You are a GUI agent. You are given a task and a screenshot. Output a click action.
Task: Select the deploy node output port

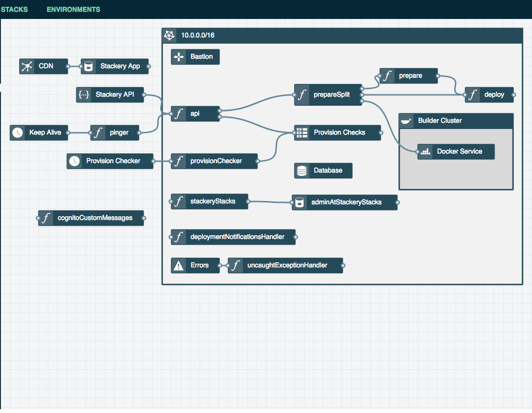point(514,95)
